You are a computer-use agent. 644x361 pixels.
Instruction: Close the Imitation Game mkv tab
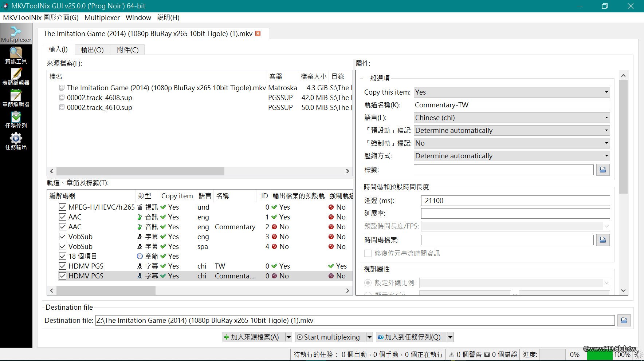(x=258, y=33)
